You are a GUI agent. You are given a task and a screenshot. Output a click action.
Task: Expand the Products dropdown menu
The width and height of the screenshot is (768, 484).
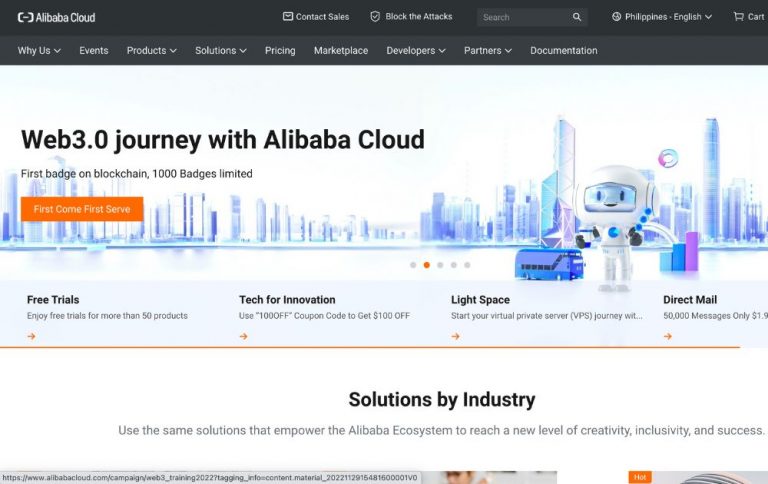(x=151, y=50)
